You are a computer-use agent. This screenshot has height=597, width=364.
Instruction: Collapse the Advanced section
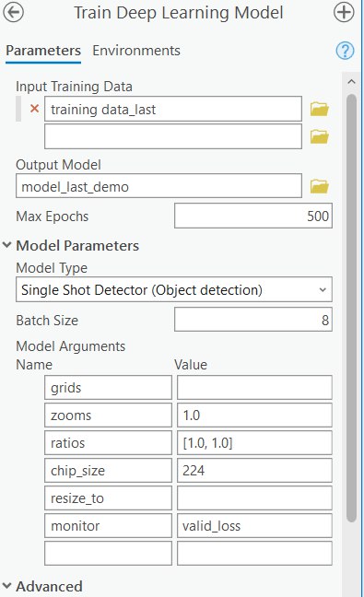coord(6,586)
